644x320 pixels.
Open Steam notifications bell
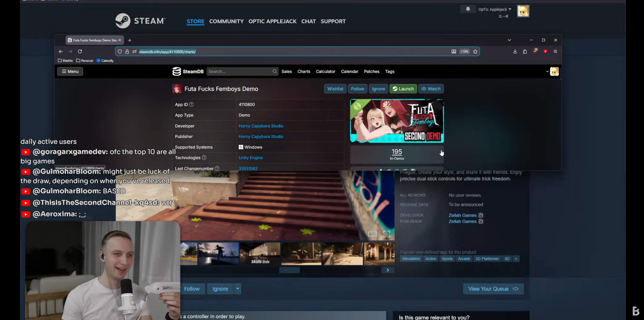point(468,9)
